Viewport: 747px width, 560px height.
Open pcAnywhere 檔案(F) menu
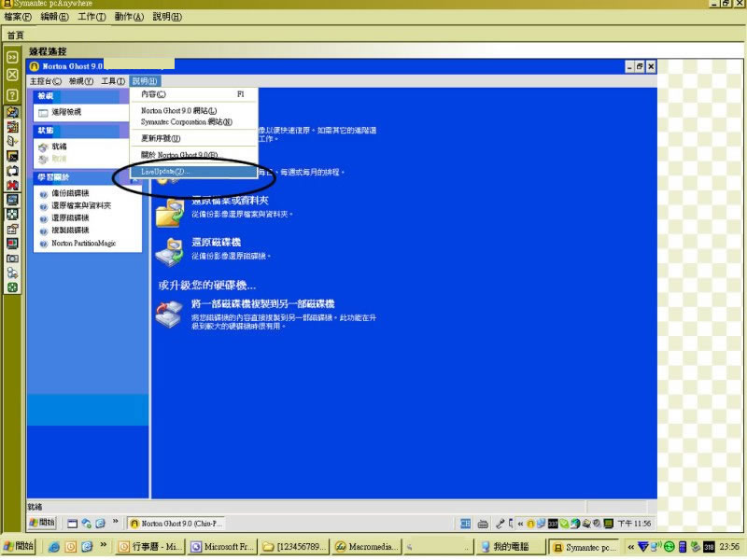pos(18,17)
